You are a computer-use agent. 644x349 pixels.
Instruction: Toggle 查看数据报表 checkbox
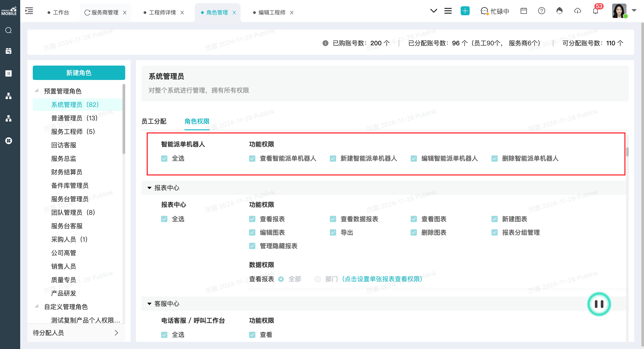coord(333,219)
